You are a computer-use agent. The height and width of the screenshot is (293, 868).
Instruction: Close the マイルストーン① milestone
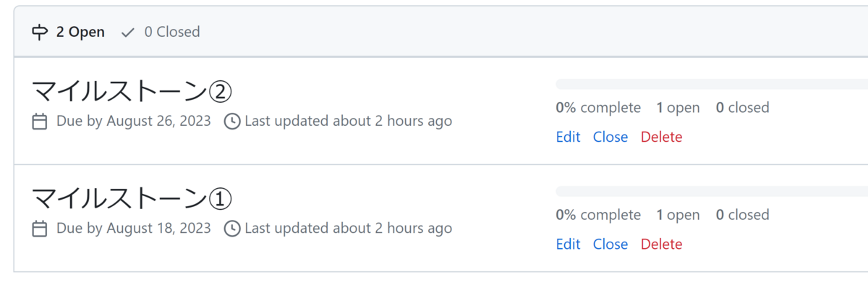coord(610,244)
